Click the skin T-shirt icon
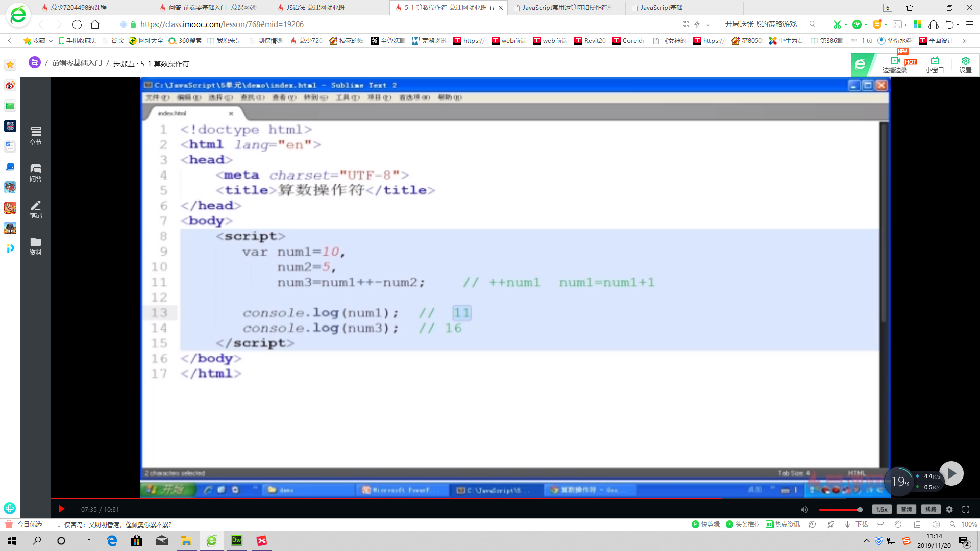The width and height of the screenshot is (980, 551). click(910, 8)
